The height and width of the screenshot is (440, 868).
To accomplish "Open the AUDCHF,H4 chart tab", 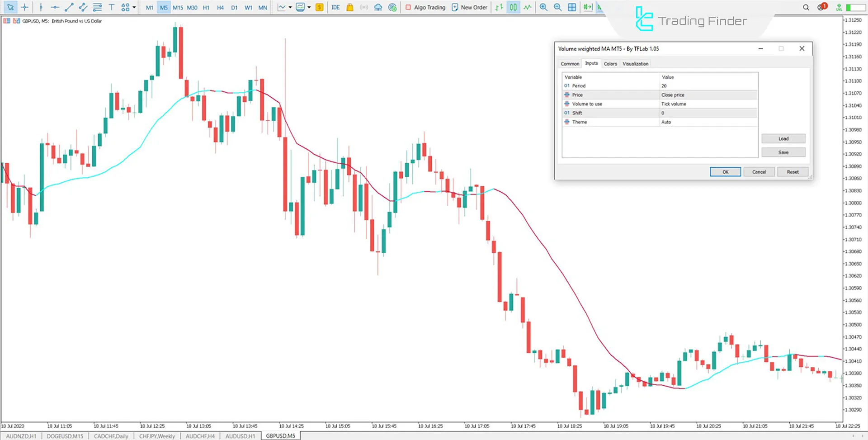I will [x=200, y=436].
